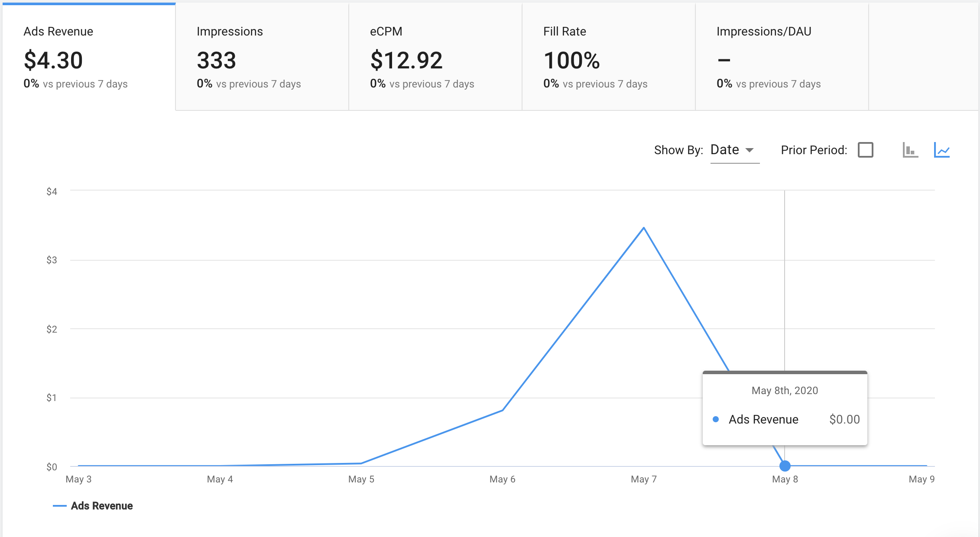The width and height of the screenshot is (980, 537).
Task: Click the May 3 axis label
Action: pos(78,479)
